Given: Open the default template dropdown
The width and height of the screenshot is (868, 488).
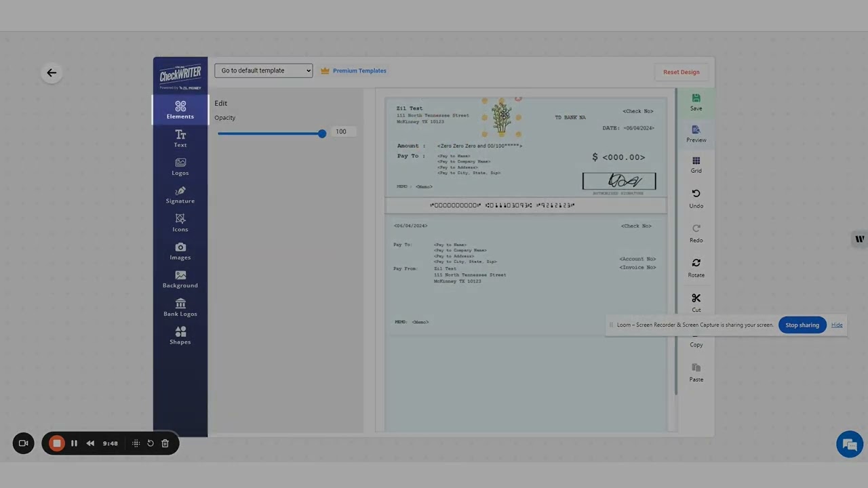Looking at the screenshot, I should tap(264, 70).
